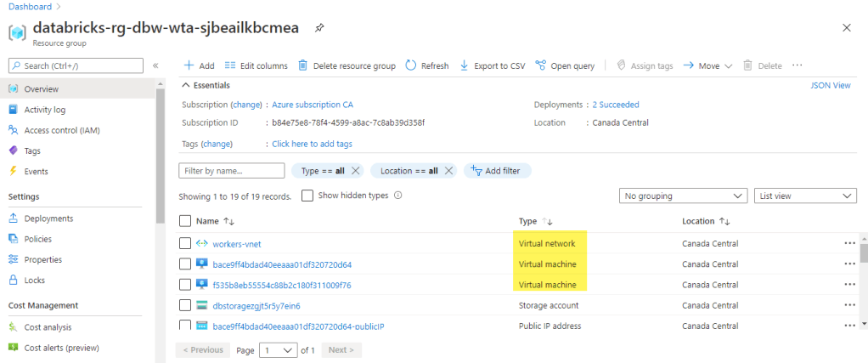This screenshot has width=868, height=363.
Task: Open query with the query icon
Action: click(x=540, y=65)
